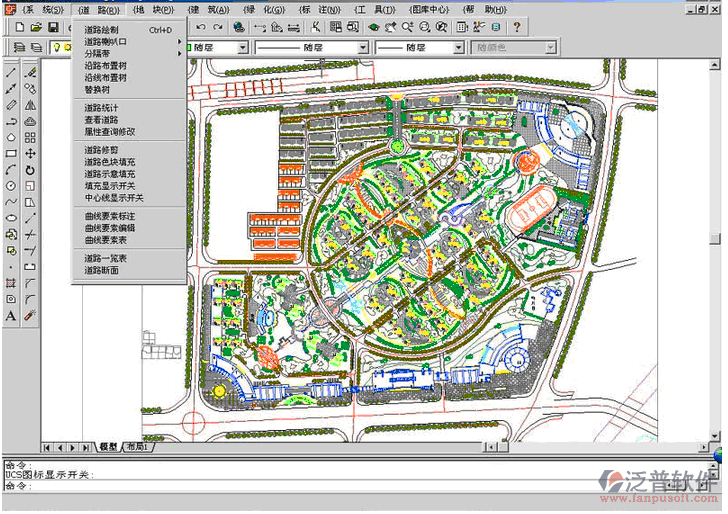
Task: Select 道路绘制 menu entry
Action: tap(102, 30)
